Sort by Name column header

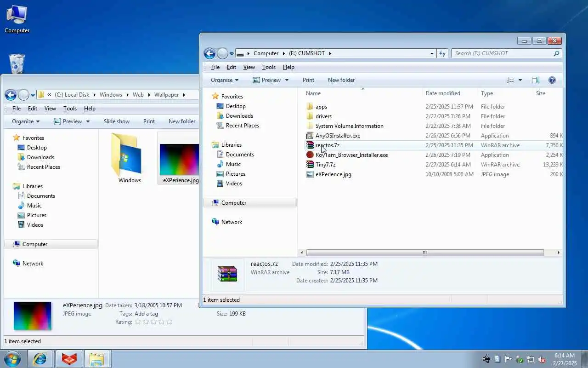coord(313,93)
